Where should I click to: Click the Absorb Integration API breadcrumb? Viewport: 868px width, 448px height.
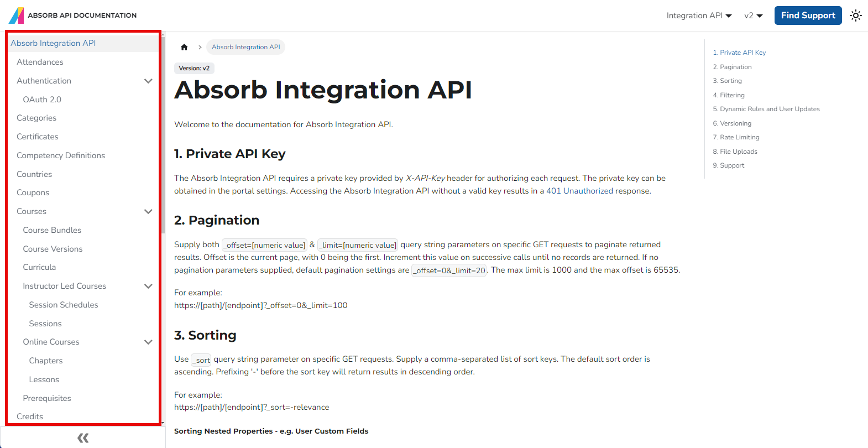click(x=246, y=47)
